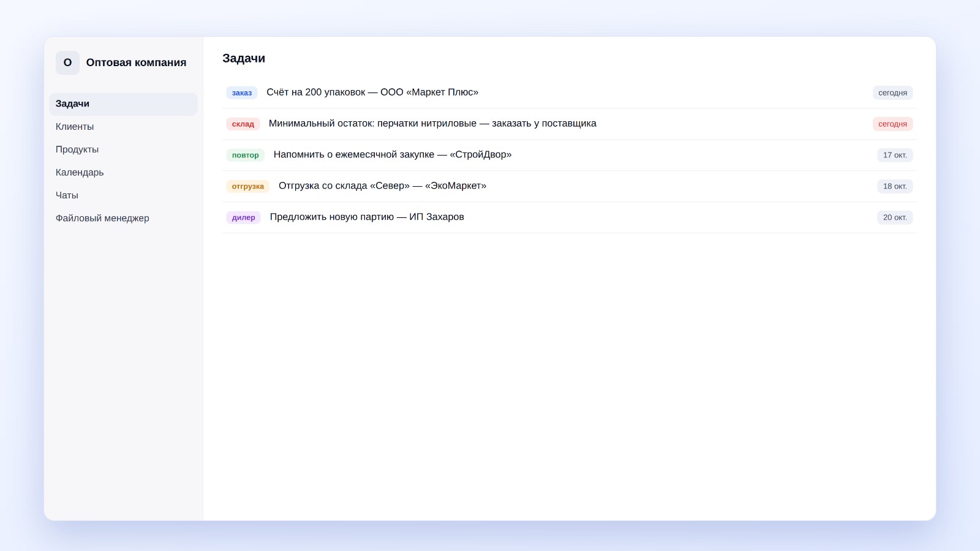The image size is (980, 551).
Task: Click the повтор tag badge
Action: 246,155
